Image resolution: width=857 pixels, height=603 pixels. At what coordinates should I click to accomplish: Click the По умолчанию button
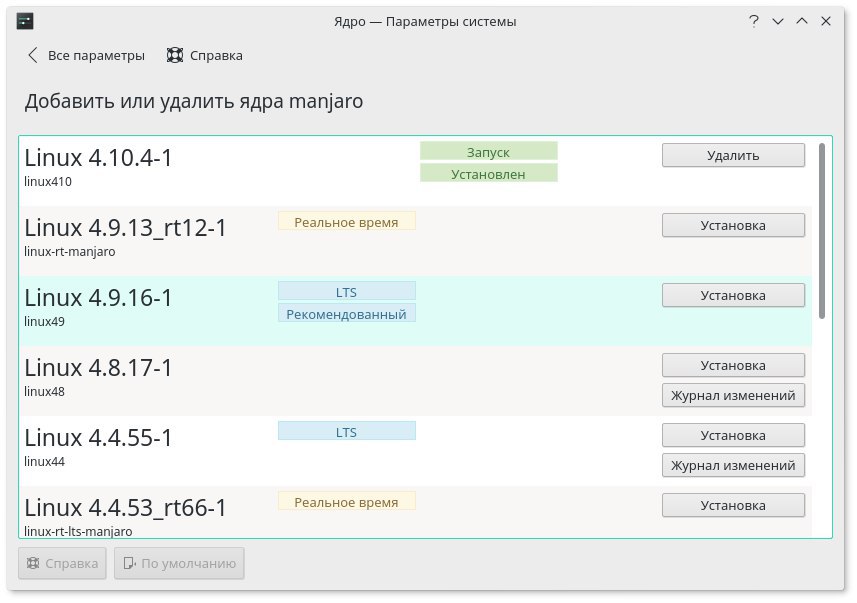pos(179,564)
